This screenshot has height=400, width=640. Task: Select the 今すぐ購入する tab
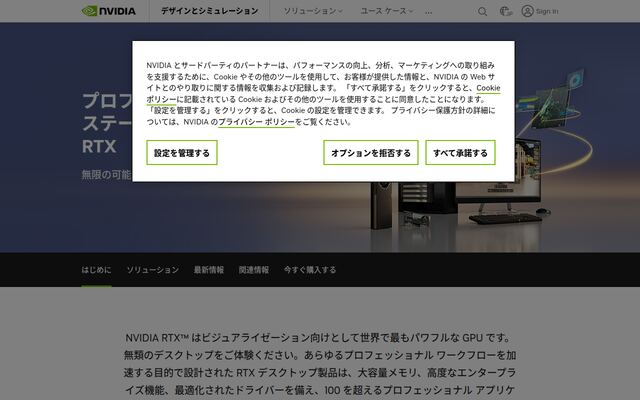tap(310, 270)
